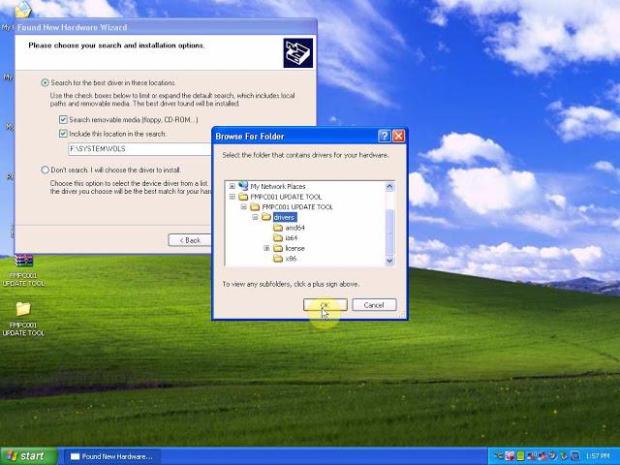Click the F:\SYSTEM\VOLS location field
620x465 pixels.
[140, 149]
